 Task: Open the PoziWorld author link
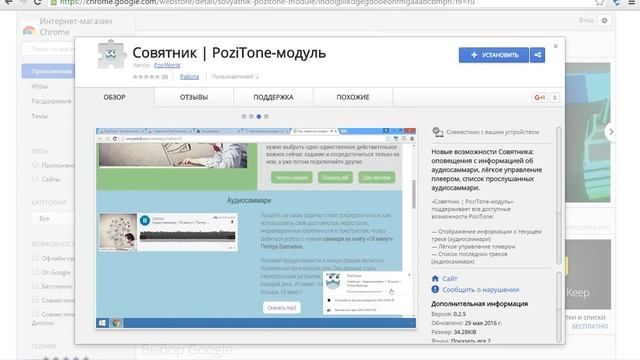167,65
